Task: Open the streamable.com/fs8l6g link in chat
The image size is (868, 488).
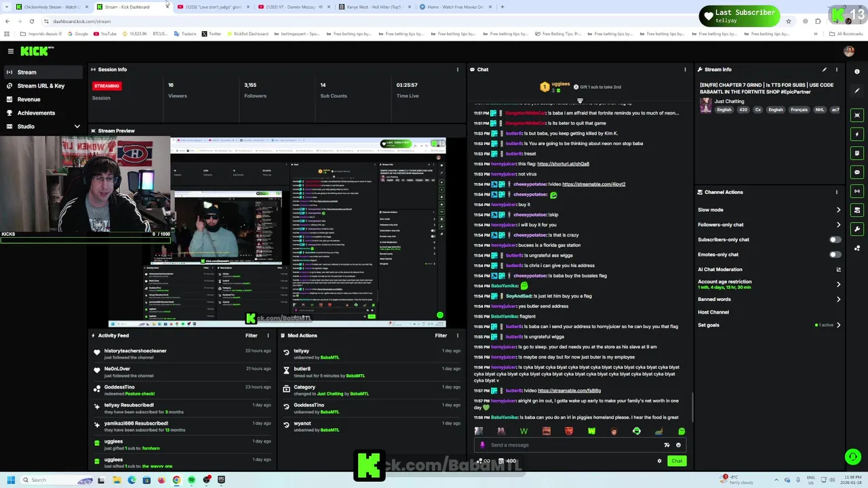Action: point(569,391)
